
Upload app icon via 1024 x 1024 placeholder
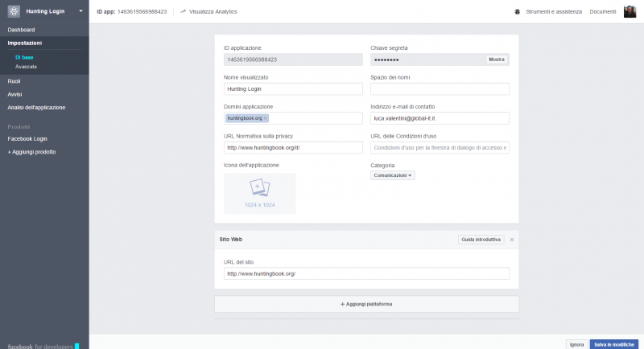pos(259,193)
